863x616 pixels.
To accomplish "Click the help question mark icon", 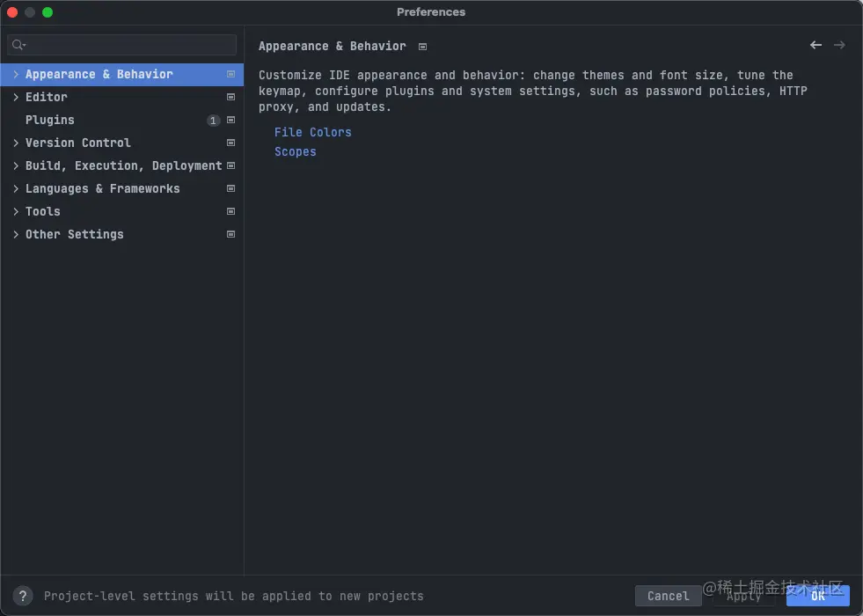I will pos(23,596).
